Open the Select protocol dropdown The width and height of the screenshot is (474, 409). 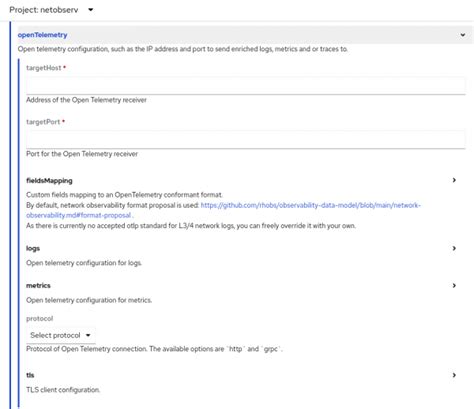[x=61, y=335]
